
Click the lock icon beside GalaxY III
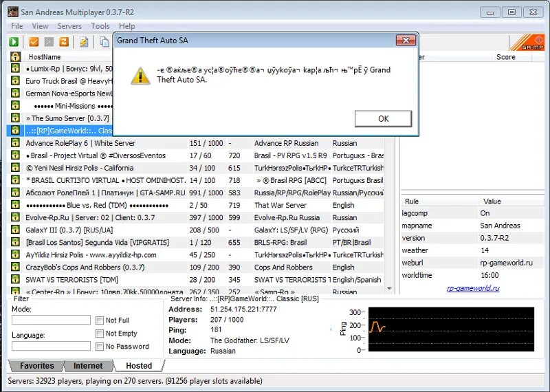[15, 230]
